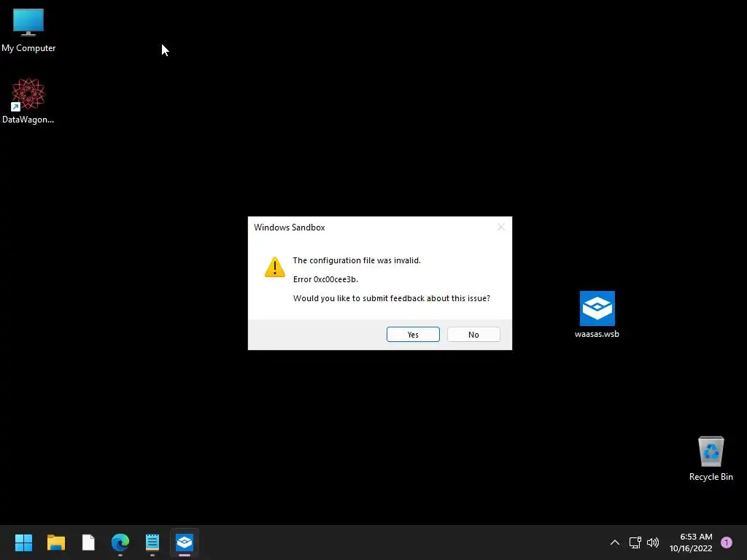Click the text "Error 0xc00cee3b."
This screenshot has width=747, height=560.
[x=325, y=279]
